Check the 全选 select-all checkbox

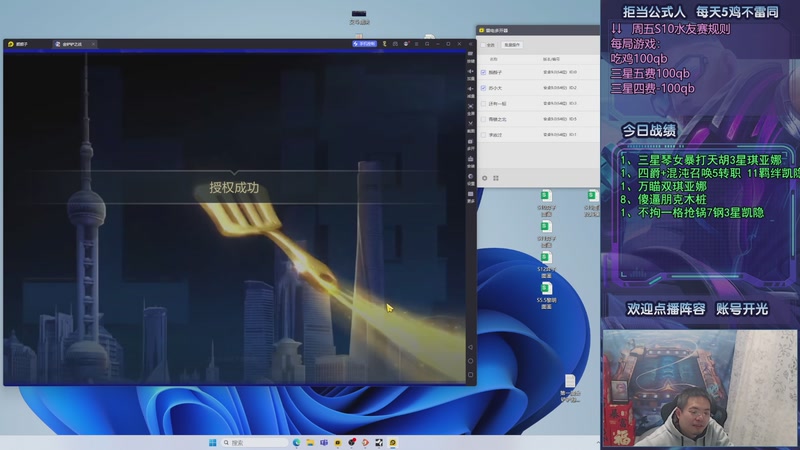point(483,45)
